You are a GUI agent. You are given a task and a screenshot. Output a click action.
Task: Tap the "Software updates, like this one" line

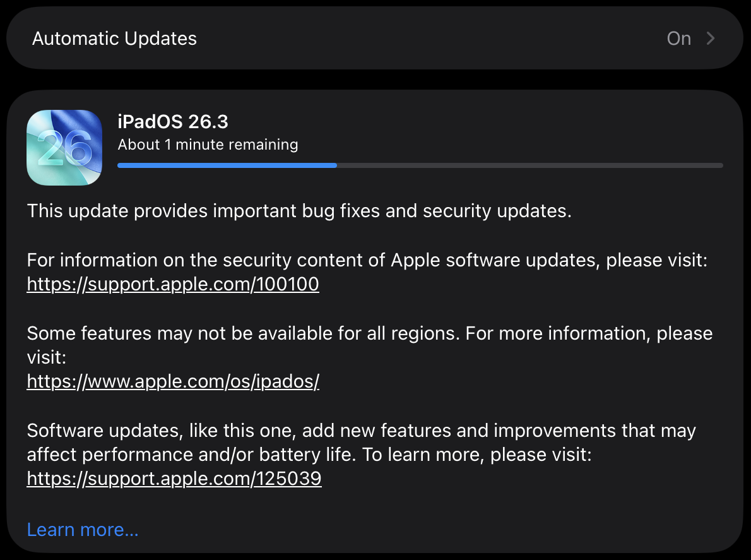click(361, 431)
